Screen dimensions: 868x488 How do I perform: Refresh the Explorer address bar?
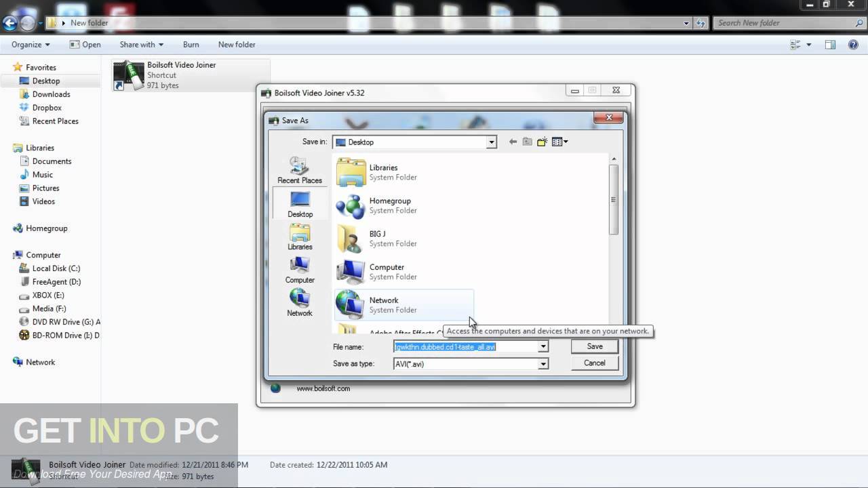[700, 23]
